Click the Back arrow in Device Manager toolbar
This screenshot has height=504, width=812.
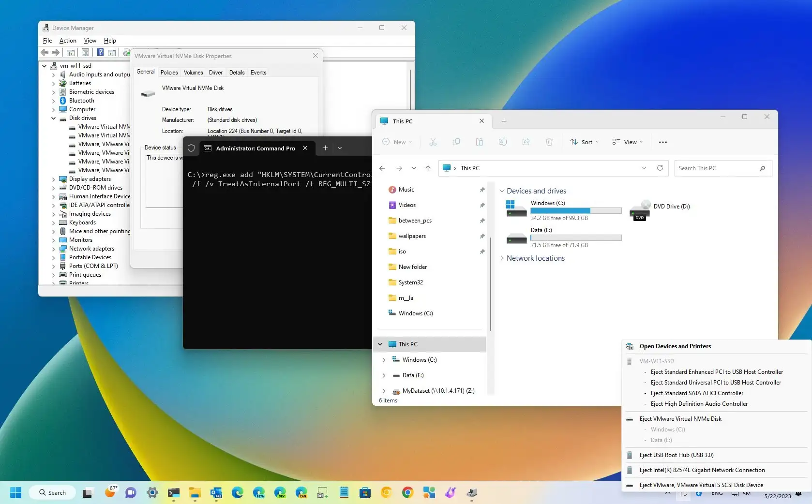[x=45, y=52]
